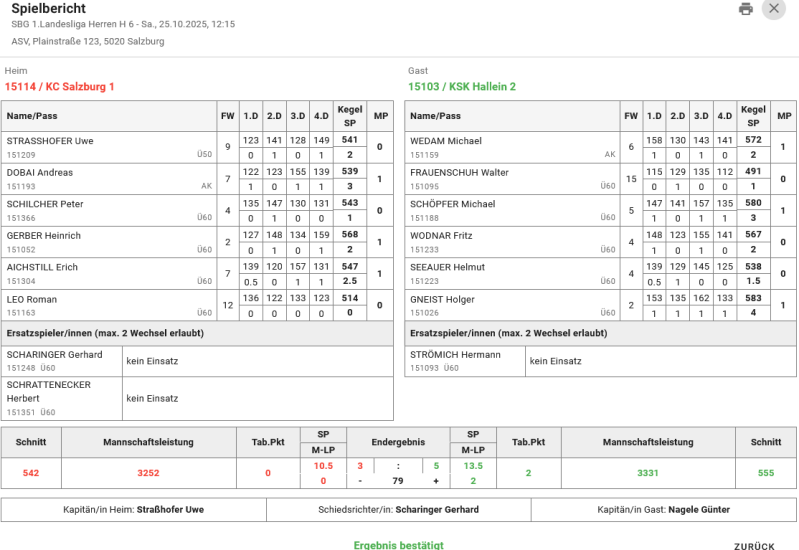
Task: Select player SCHILCHER Peter
Action: pyautogui.click(x=45, y=204)
